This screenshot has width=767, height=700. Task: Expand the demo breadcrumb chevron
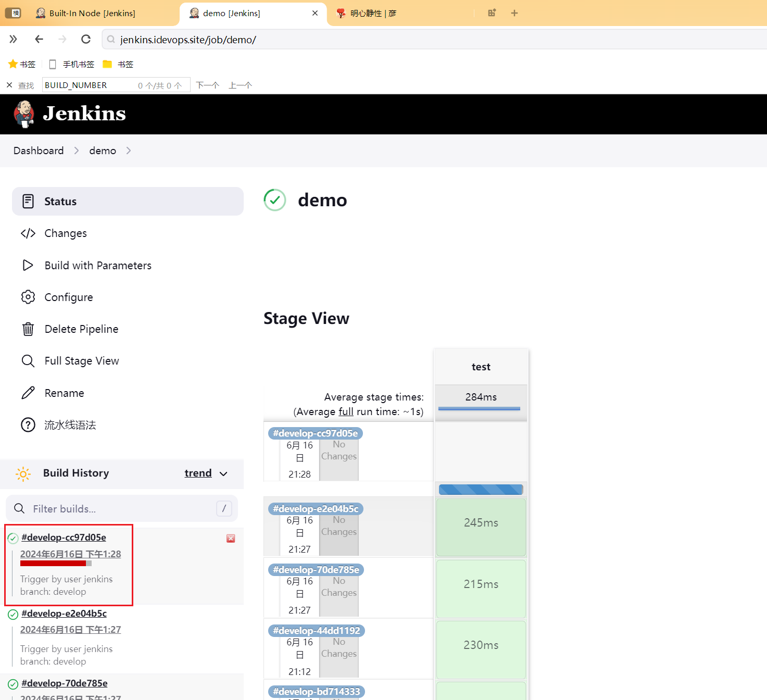coord(129,151)
